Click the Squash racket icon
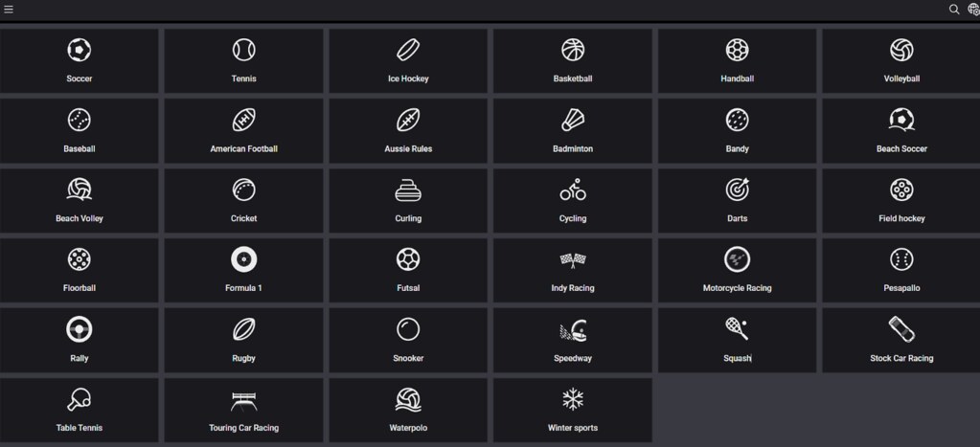The width and height of the screenshot is (980, 447). (737, 328)
